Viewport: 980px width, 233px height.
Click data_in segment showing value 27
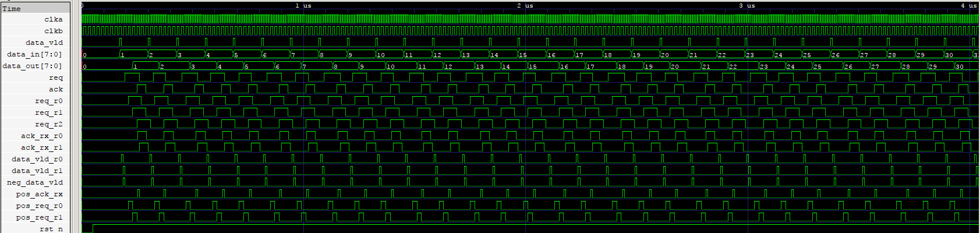(x=873, y=54)
